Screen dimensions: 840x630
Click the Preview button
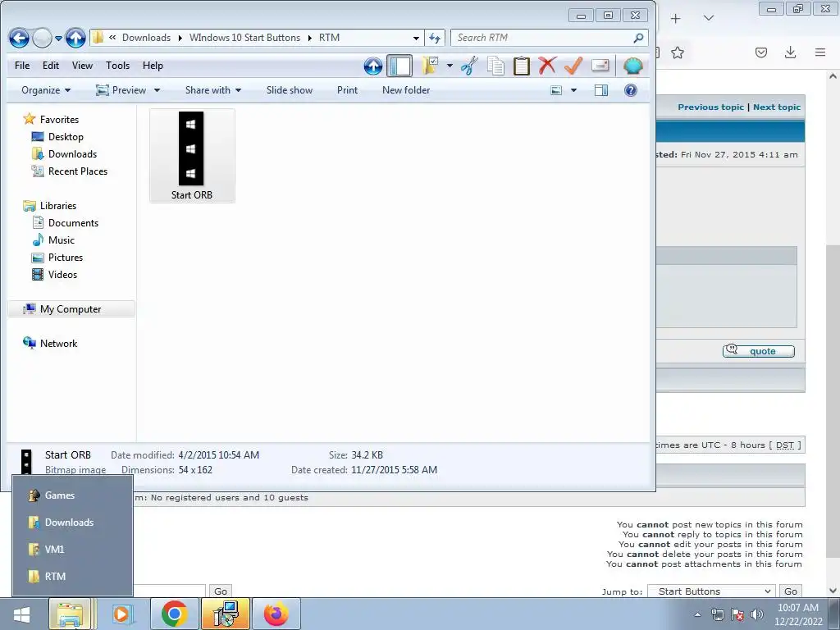coord(121,90)
